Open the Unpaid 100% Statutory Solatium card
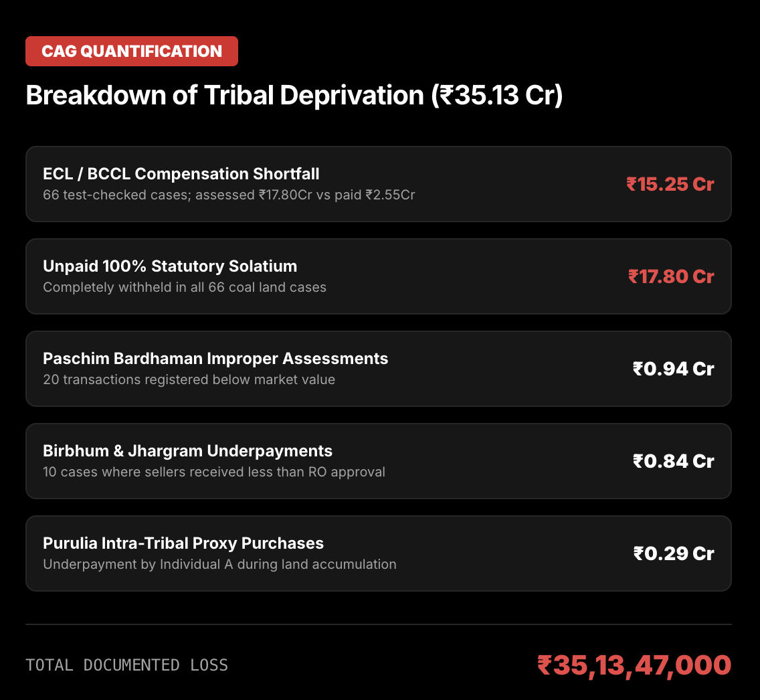Viewport: 760px width, 700px height. [379, 276]
